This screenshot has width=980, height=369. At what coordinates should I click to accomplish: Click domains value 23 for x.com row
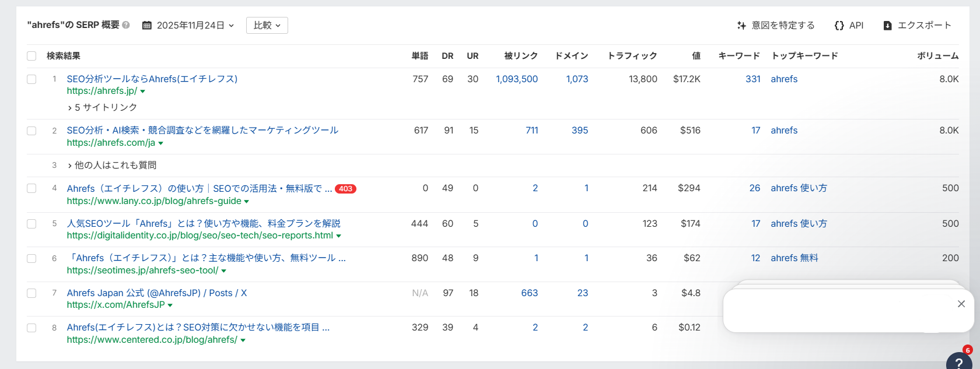[x=583, y=293]
